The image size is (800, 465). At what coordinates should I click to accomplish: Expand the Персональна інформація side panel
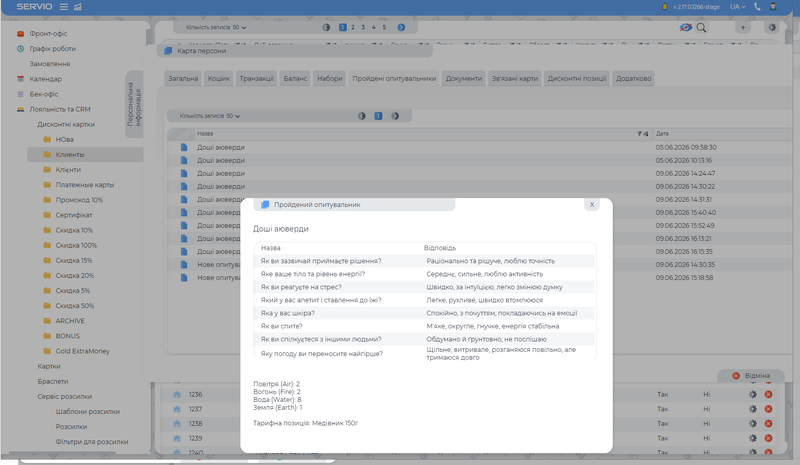point(134,105)
